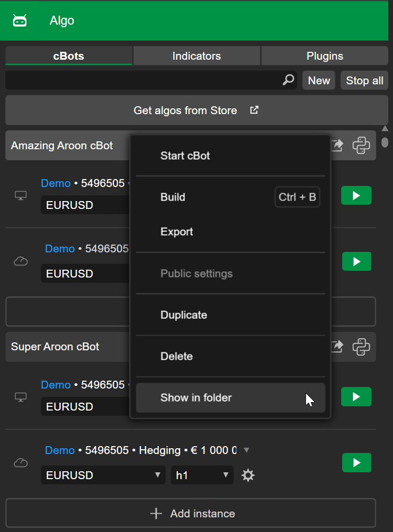Start the first Demo EURUSD instance with the play button

coord(356,195)
